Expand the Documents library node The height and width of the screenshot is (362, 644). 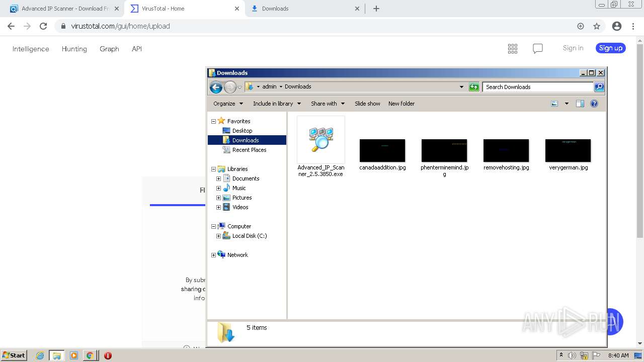218,178
